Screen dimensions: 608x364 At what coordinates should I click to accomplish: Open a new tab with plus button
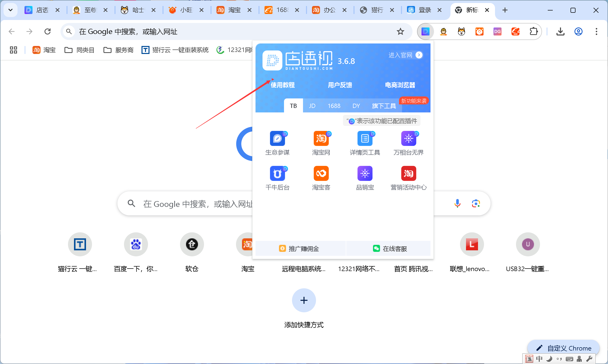[x=505, y=10]
